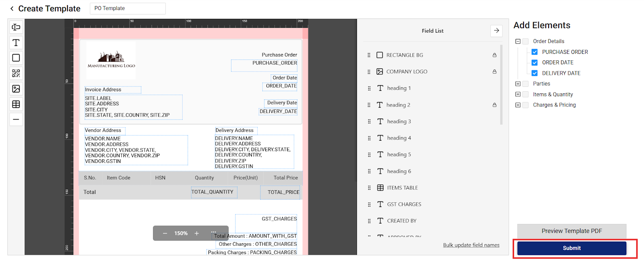Select the image insert tool
Screen dimensions: 644x263
[x=16, y=89]
